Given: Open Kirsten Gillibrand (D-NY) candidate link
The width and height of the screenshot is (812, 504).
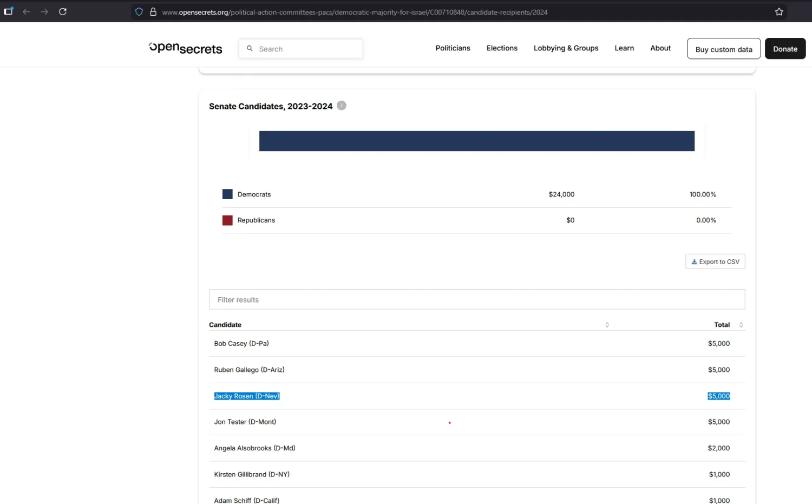Looking at the screenshot, I should 252,474.
